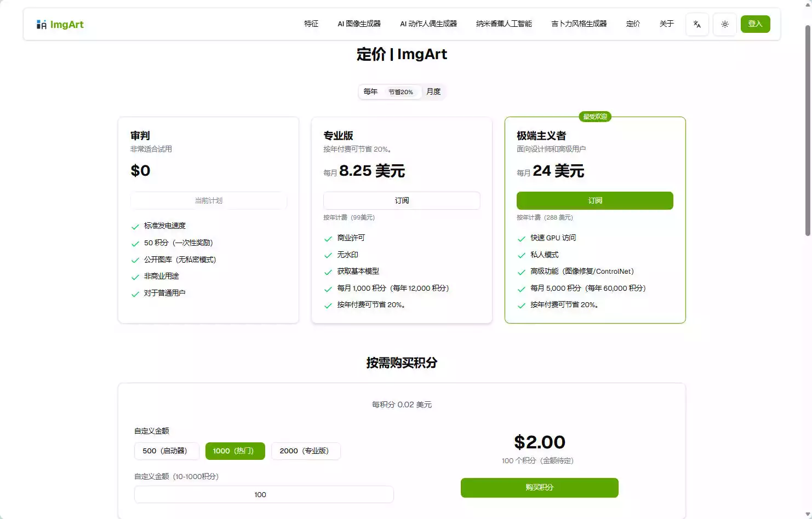
Task: Click the 审判 plan title
Action: click(140, 136)
